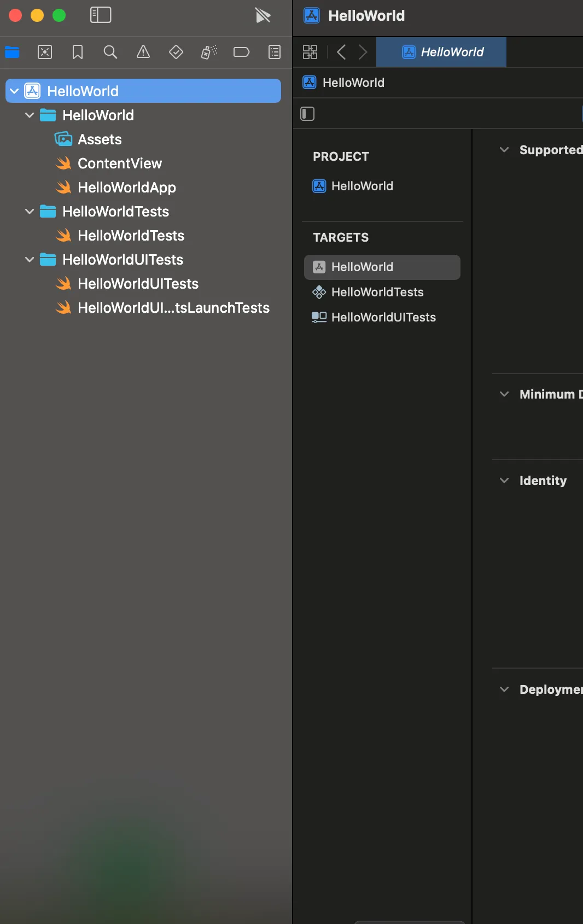
Task: Open the Report navigator
Action: pos(275,52)
